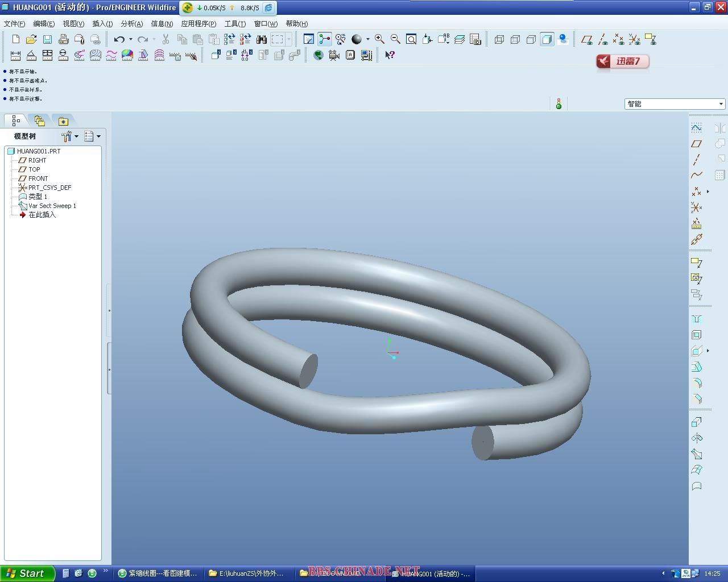
Task: Click the Undo arrow icon
Action: [119, 39]
